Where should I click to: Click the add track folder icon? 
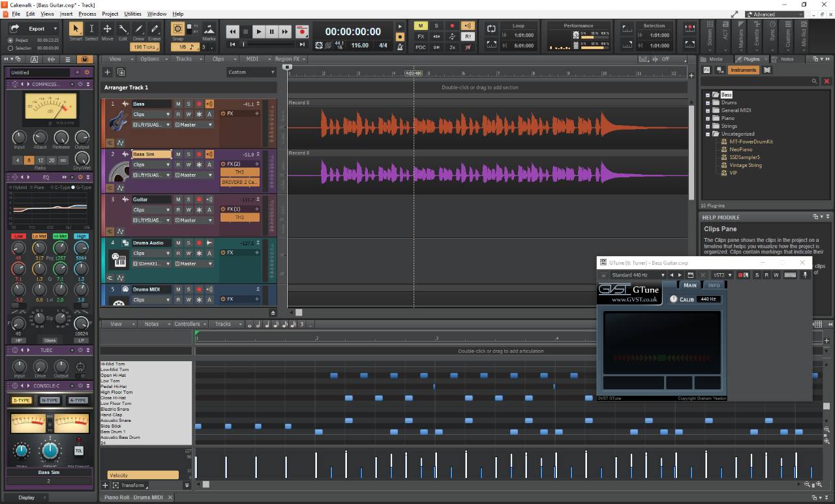point(121,72)
